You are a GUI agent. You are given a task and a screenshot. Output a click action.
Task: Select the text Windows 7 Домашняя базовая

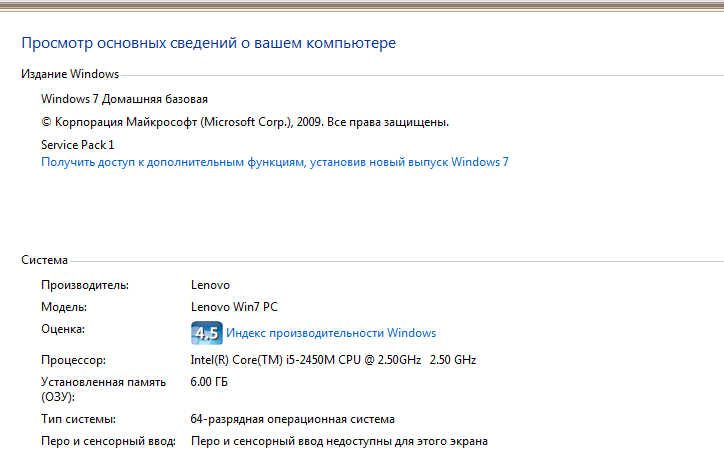(124, 99)
